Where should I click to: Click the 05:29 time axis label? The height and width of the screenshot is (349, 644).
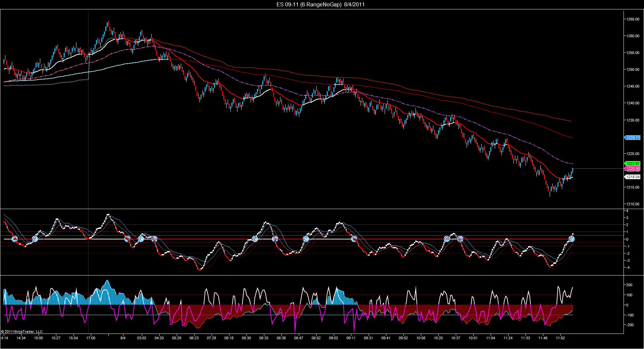pos(176,338)
